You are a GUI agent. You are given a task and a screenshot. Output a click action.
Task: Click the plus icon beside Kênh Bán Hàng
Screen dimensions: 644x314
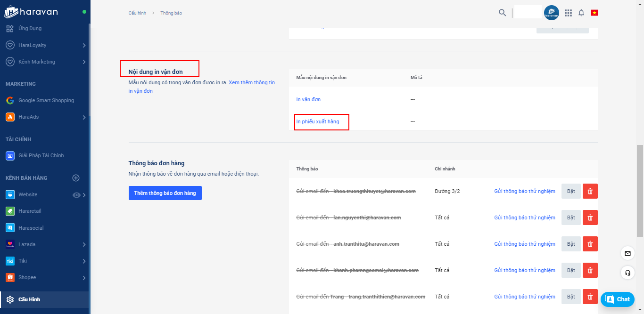click(76, 178)
